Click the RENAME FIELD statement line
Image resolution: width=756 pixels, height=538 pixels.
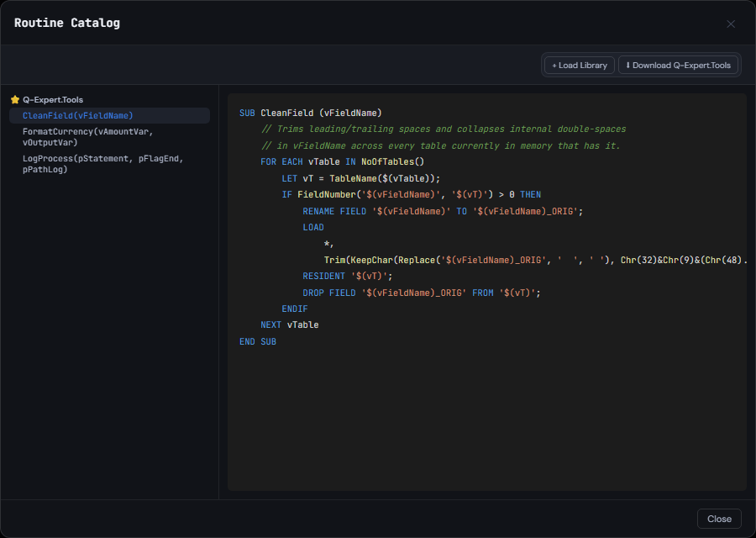(443, 211)
